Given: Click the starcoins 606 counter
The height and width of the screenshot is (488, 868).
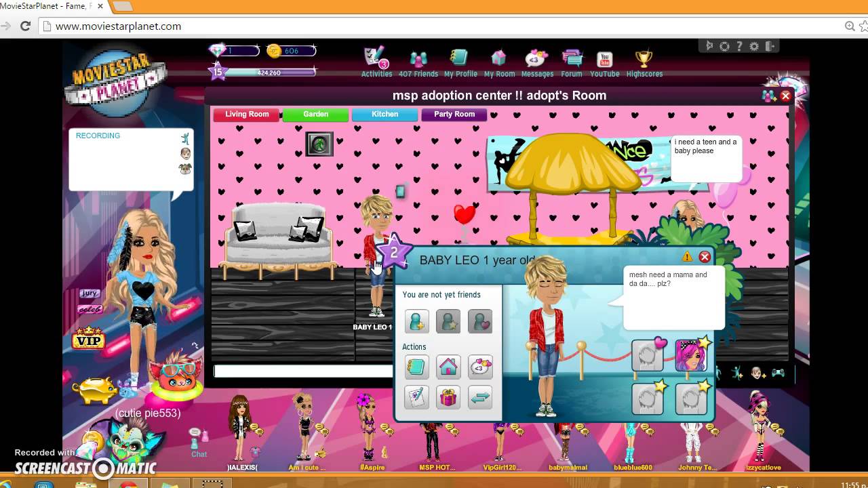Looking at the screenshot, I should coord(291,51).
